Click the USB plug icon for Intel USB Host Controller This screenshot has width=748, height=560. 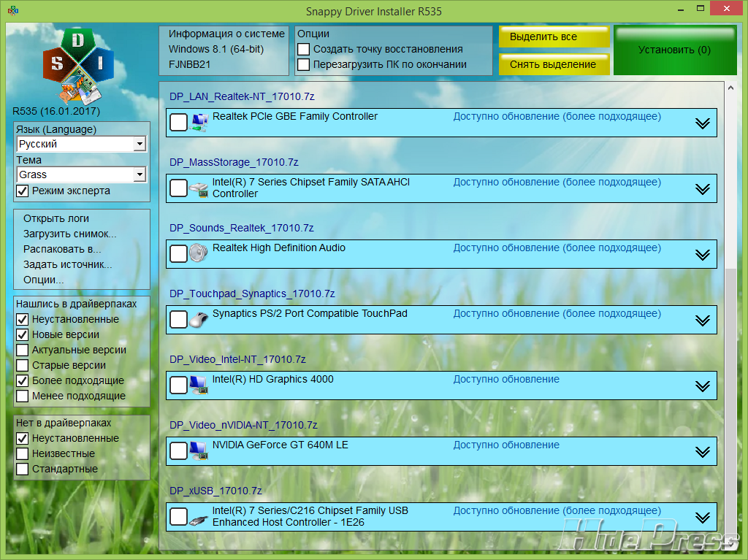click(199, 517)
